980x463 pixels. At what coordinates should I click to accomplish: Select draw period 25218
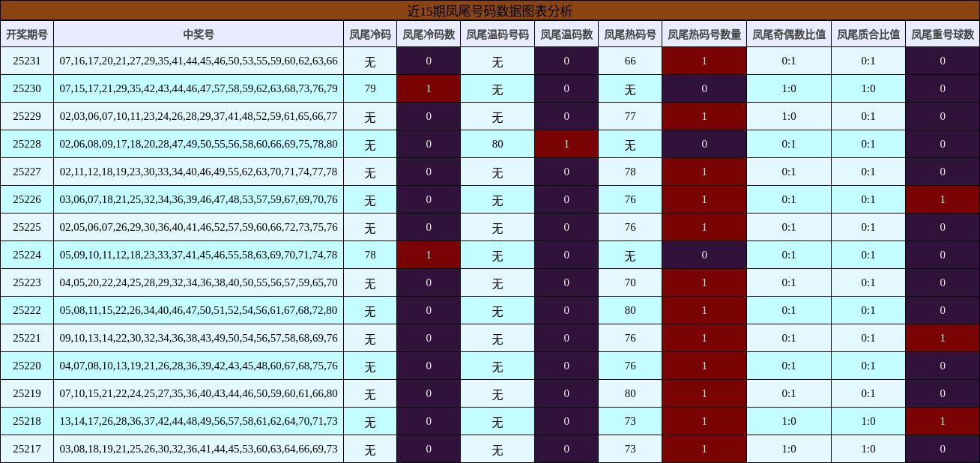click(27, 421)
